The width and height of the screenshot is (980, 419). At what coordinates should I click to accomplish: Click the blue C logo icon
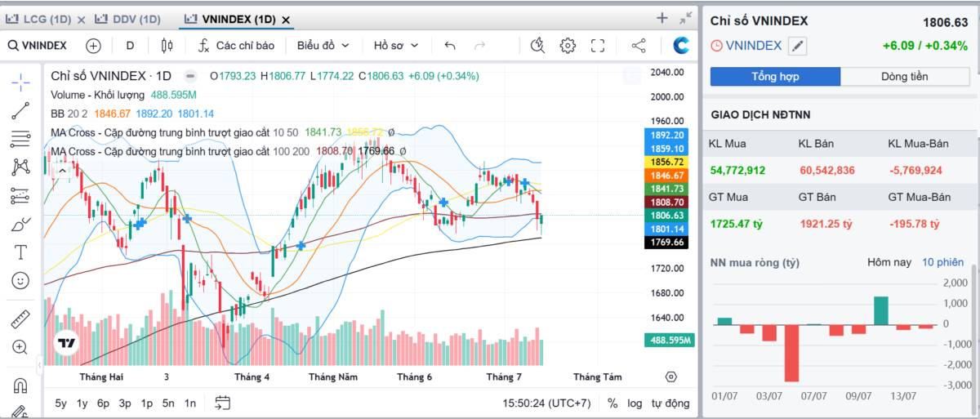pos(681,46)
